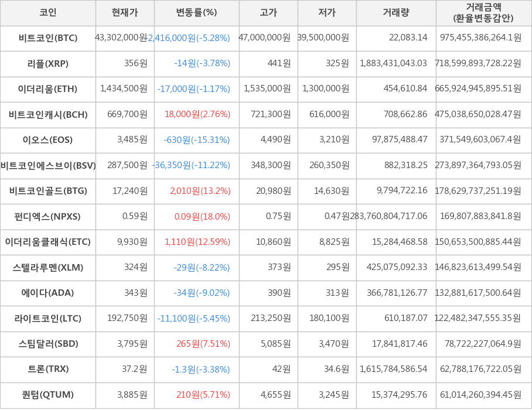Select the 리플(XRP) coin name
This screenshot has height=410, width=532.
[x=48, y=63]
